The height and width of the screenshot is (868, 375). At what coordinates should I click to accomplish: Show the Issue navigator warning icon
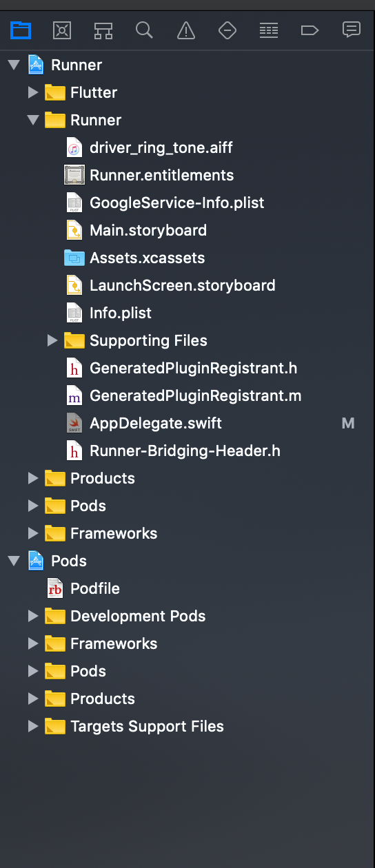click(186, 30)
